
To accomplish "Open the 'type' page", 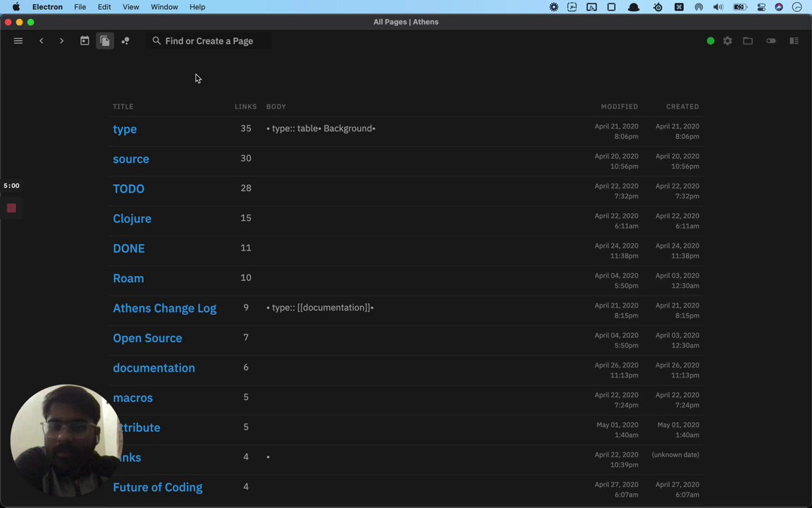I will pos(125,129).
